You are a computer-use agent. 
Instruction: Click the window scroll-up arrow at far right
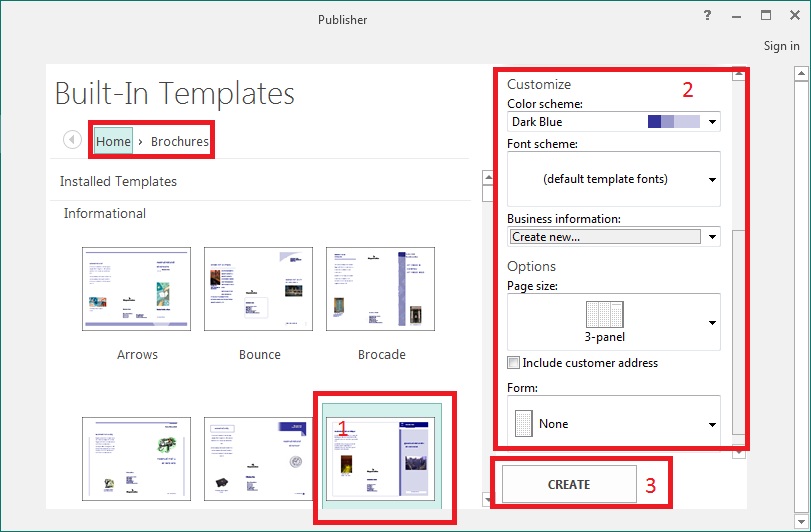coord(801,73)
